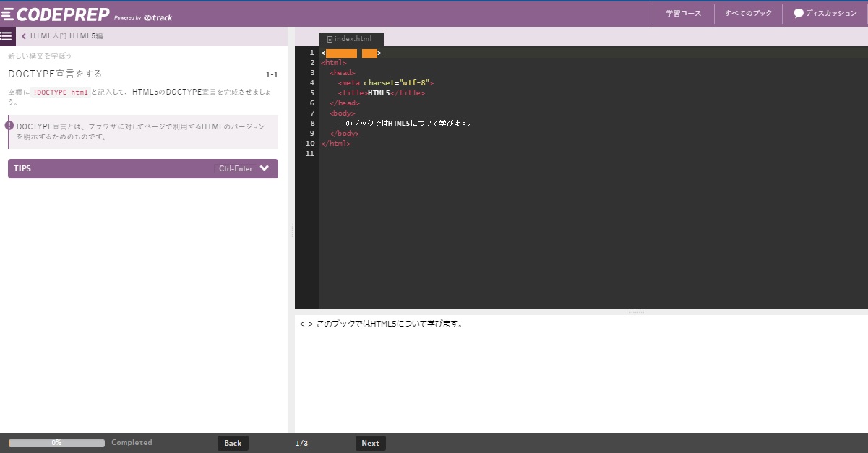Click the back arrow beside HTML入門 HTML5編
Image resolution: width=868 pixels, height=453 pixels.
[x=25, y=35]
